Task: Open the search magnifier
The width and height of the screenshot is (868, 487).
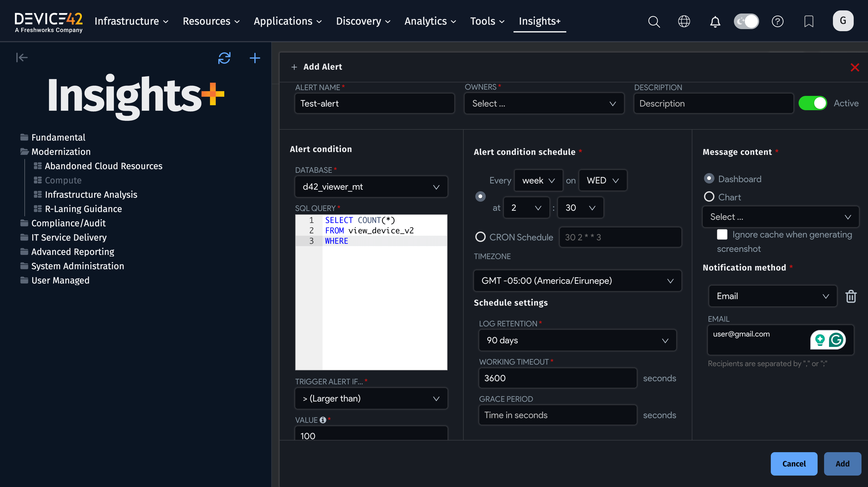Action: [654, 21]
